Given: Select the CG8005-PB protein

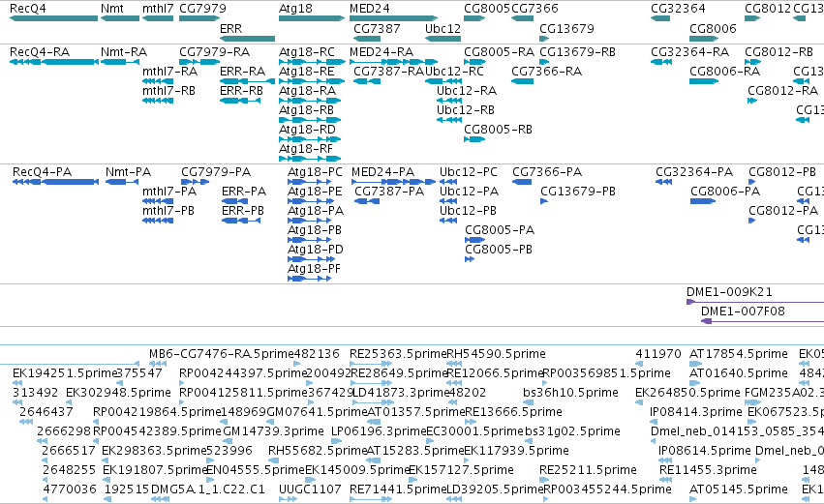Looking at the screenshot, I should [x=470, y=259].
